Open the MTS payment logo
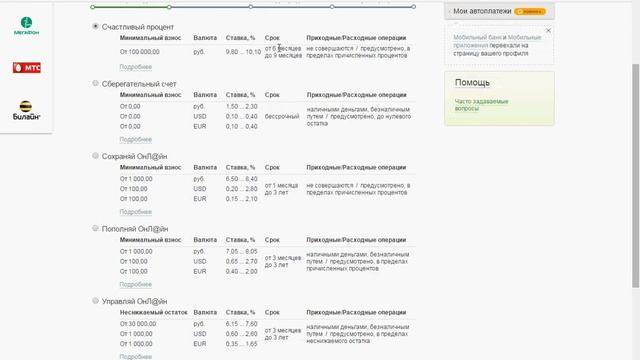The width and height of the screenshot is (640, 360). 27,68
